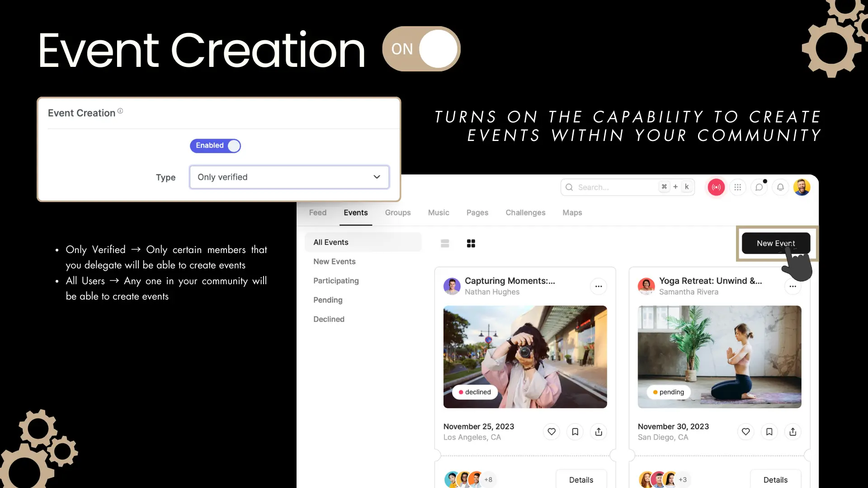Open the Type dropdown showing Only verified
The width and height of the screenshot is (868, 488).
[289, 177]
